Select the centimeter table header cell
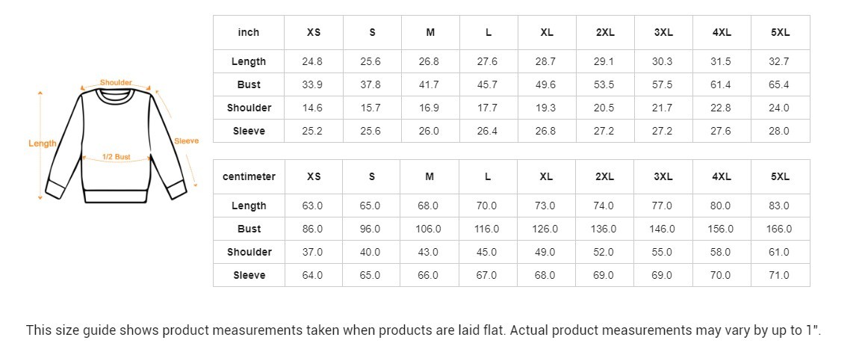This screenshot has width=868, height=355. pyautogui.click(x=249, y=176)
